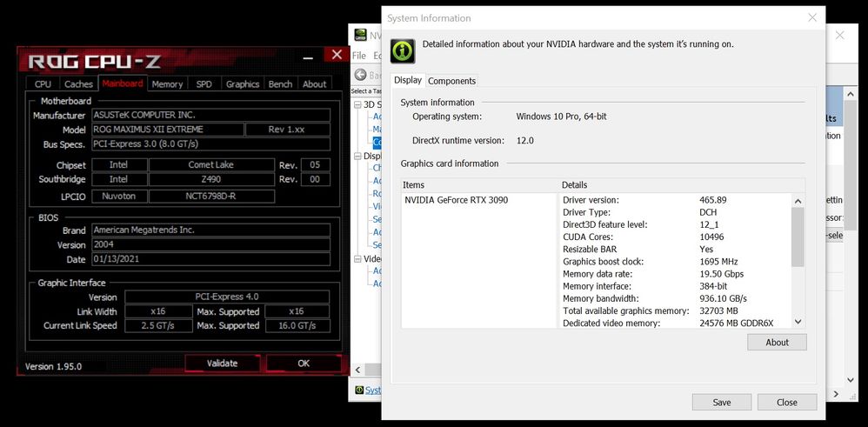
Task: Collapse the Video tree node in Control Panel
Action: coord(357,258)
